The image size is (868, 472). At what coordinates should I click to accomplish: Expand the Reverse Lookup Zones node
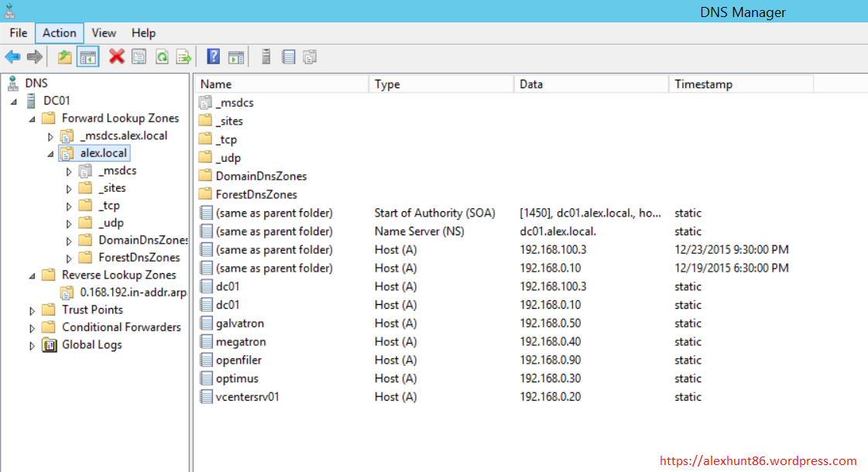31,275
